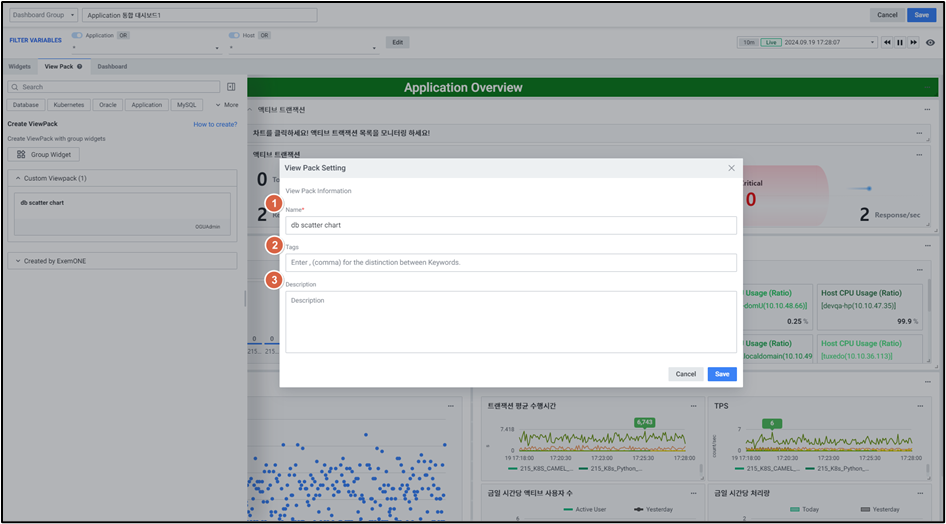Click Save in View Pack Setting dialog
946x524 pixels.
coord(722,373)
